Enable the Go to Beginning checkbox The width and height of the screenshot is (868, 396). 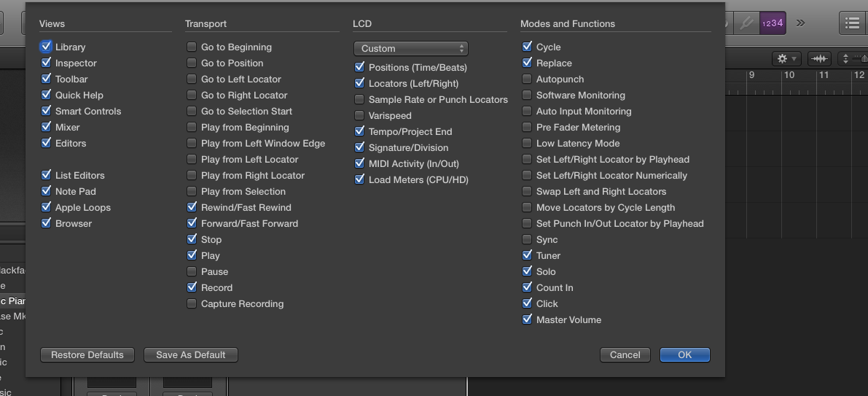pos(192,47)
